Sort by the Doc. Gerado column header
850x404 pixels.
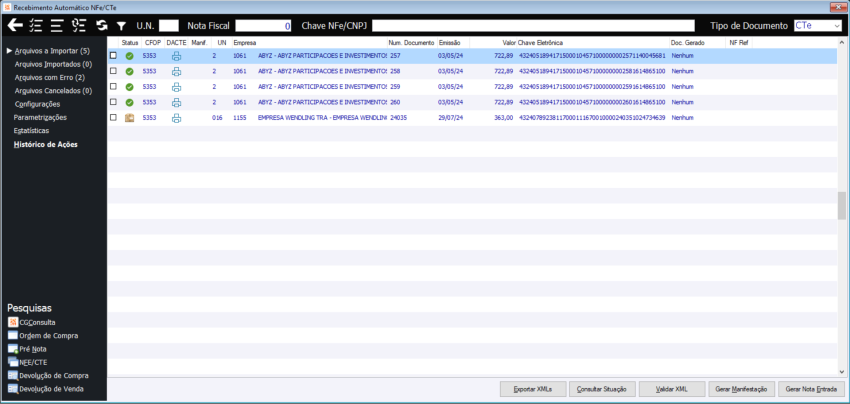point(697,42)
